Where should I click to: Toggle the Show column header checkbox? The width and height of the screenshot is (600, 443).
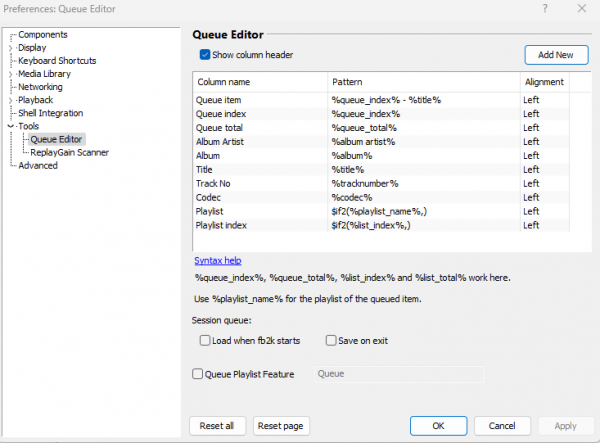[x=205, y=54]
